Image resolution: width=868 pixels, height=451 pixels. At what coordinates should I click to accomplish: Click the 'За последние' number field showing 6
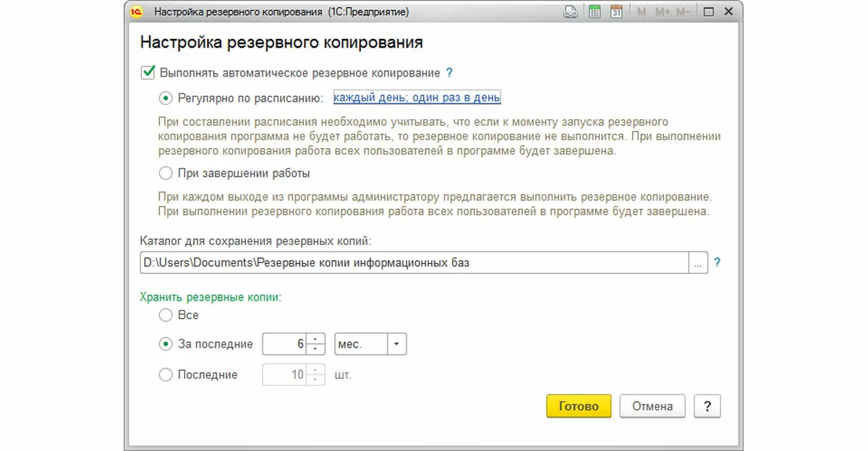285,344
